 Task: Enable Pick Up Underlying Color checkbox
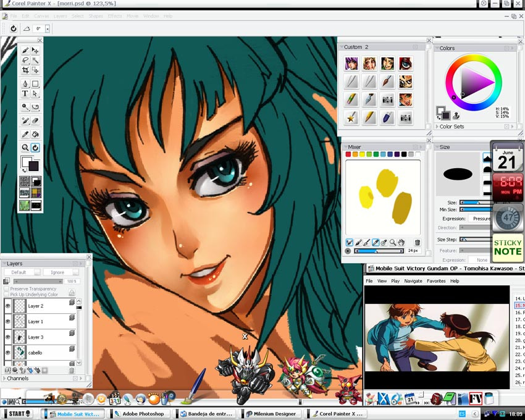[x=6, y=295]
